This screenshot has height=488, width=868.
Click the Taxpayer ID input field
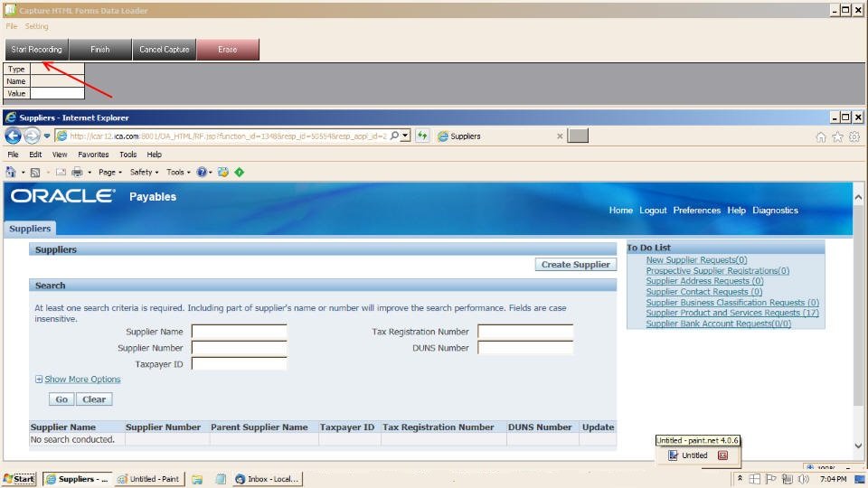click(x=239, y=363)
